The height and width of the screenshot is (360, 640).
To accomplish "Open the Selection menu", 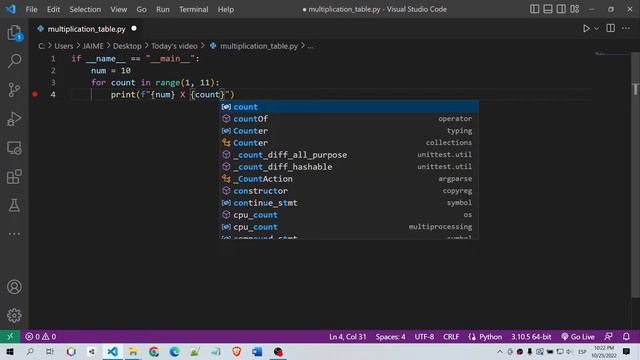I will pyautogui.click(x=85, y=9).
